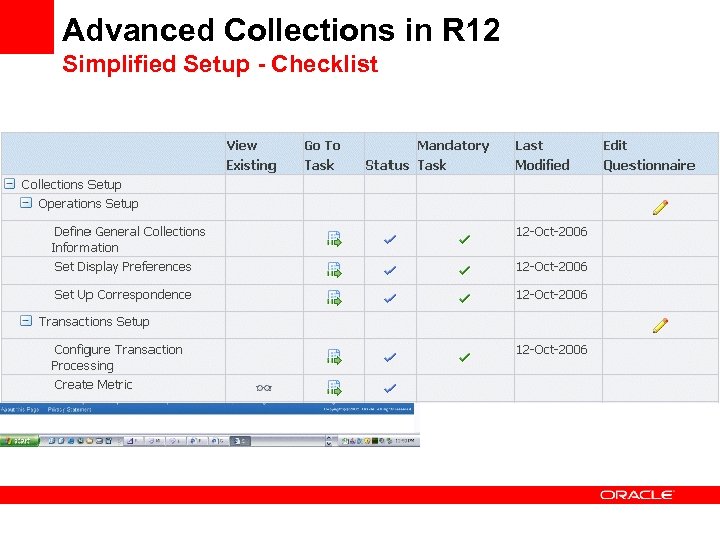Click the Last Modified column header

point(542,155)
